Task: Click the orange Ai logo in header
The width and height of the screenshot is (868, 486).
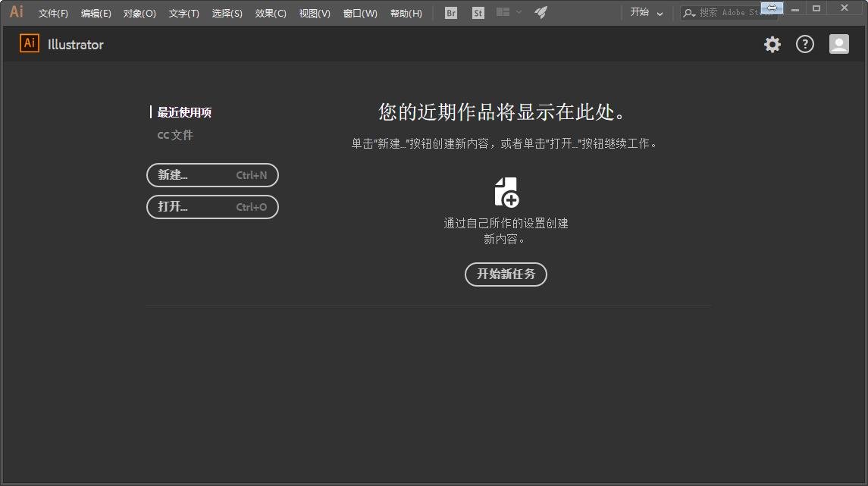Action: [x=30, y=43]
